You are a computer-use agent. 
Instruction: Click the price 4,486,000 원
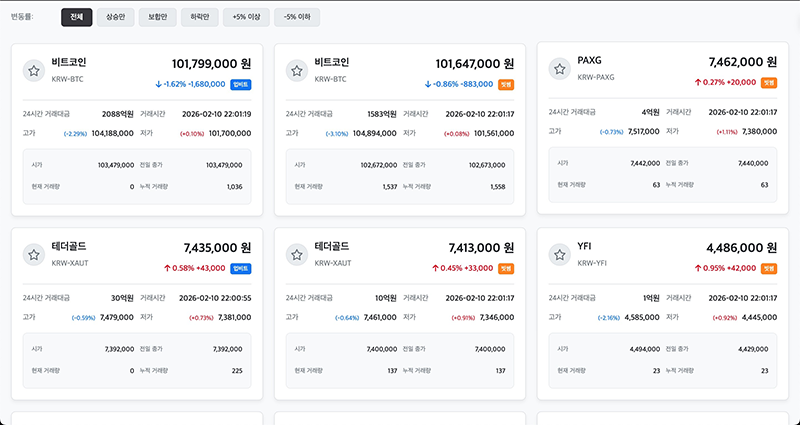(742, 248)
